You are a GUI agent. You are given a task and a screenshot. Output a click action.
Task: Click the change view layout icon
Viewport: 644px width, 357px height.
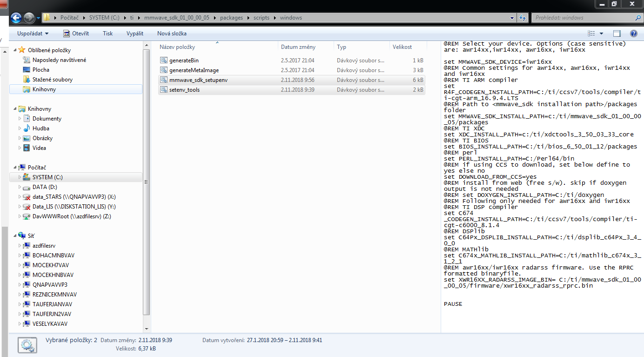point(591,33)
